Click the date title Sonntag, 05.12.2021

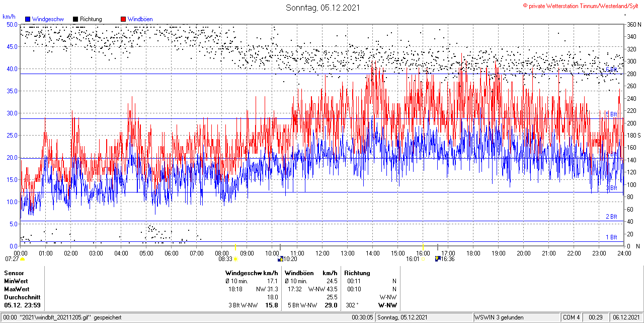coord(323,8)
